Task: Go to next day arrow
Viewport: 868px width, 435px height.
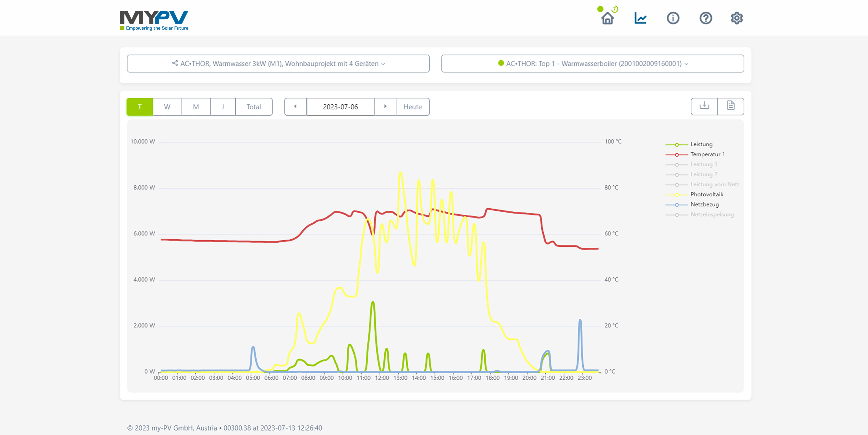Action: pos(385,107)
